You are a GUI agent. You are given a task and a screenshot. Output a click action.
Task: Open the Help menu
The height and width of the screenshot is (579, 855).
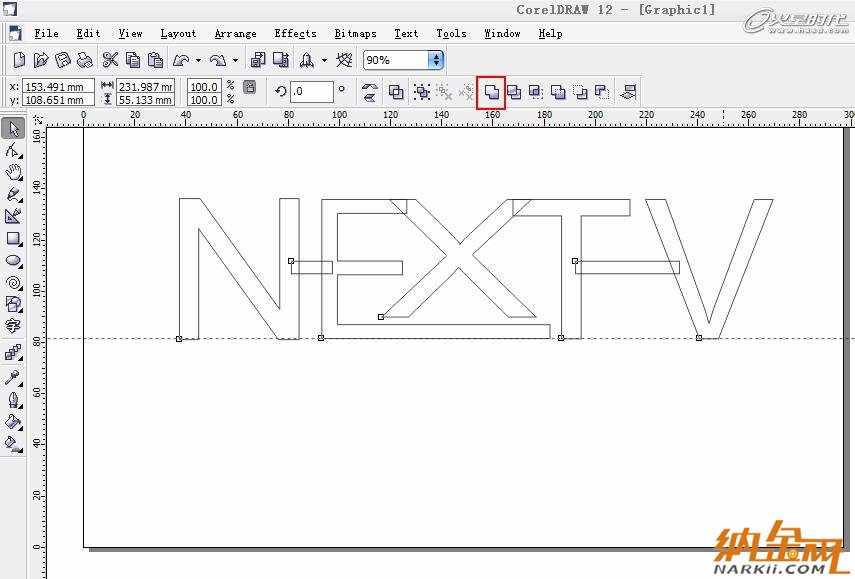[x=550, y=34]
